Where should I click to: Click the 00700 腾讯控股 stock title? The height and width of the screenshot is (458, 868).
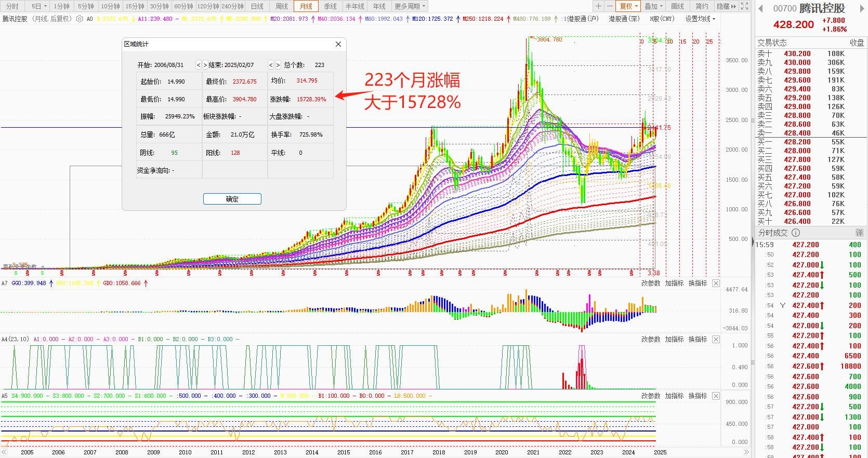pyautogui.click(x=809, y=8)
